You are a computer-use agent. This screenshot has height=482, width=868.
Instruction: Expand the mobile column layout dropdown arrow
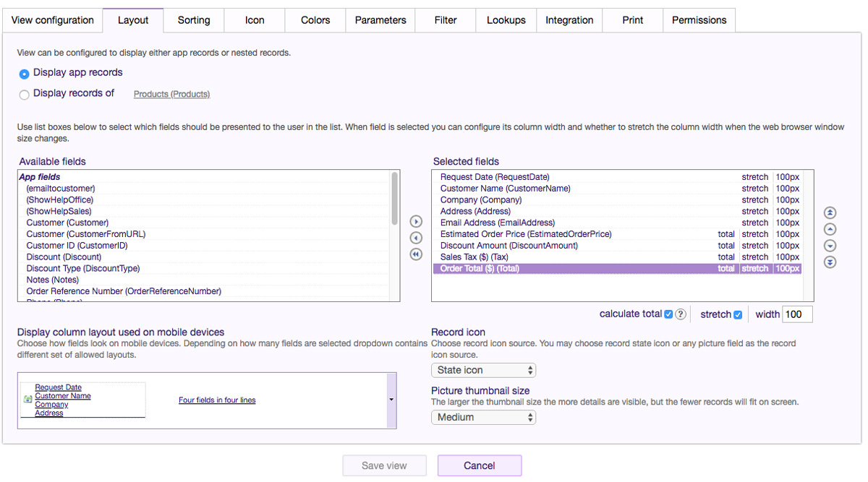[x=391, y=400]
